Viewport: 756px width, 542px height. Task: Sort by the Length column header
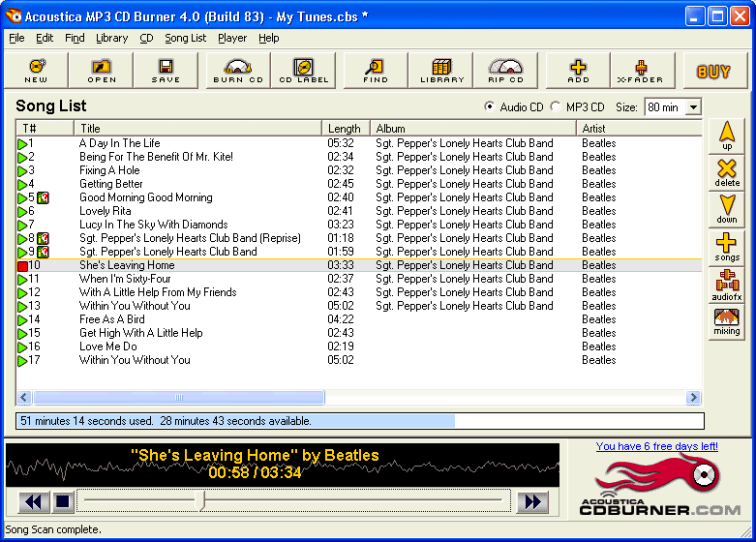(x=346, y=129)
